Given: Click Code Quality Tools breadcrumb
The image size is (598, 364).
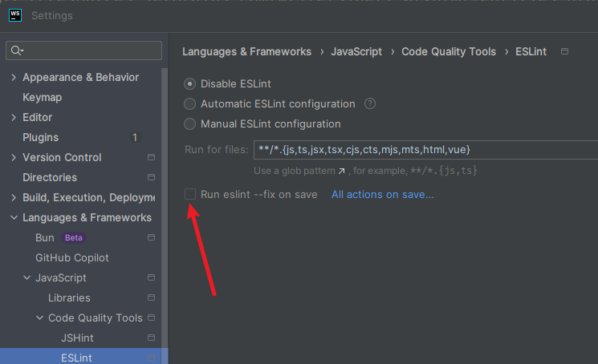Looking at the screenshot, I should click(449, 51).
